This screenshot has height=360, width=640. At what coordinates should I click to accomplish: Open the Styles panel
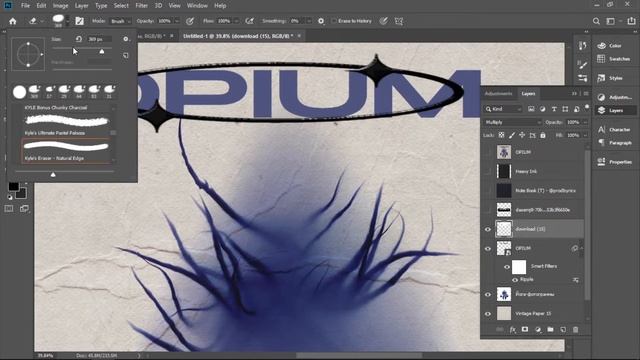(x=610, y=78)
